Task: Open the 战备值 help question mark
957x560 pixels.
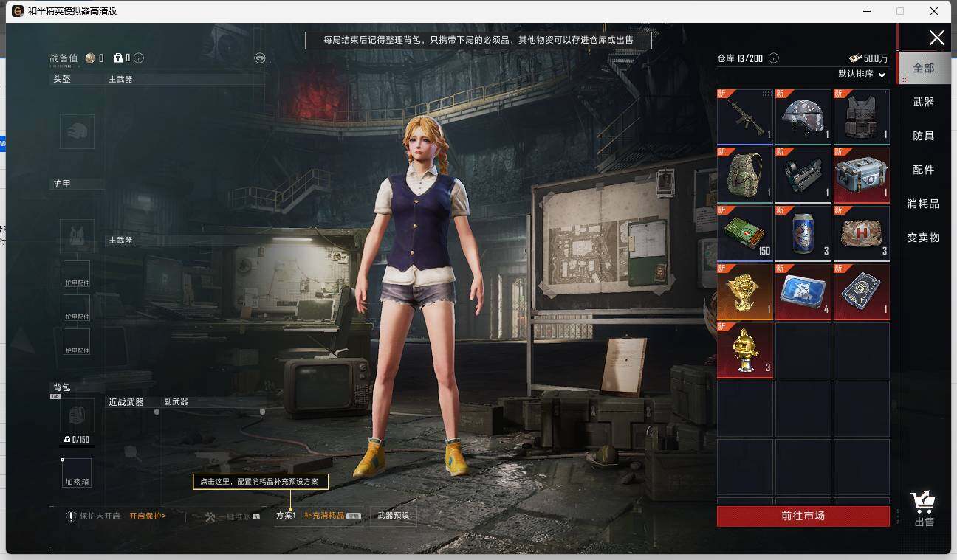Action: 139,58
